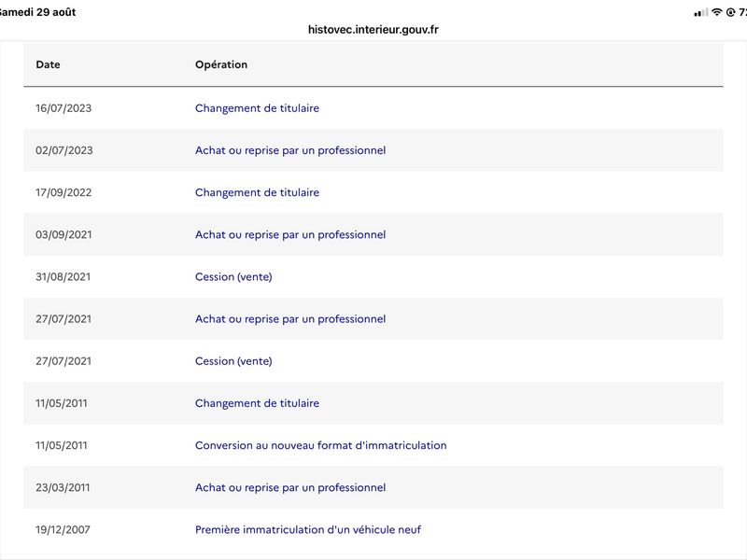This screenshot has width=747, height=560.
Task: Open the 11/05/2011 Changement de titulaire entry
Action: tap(257, 403)
